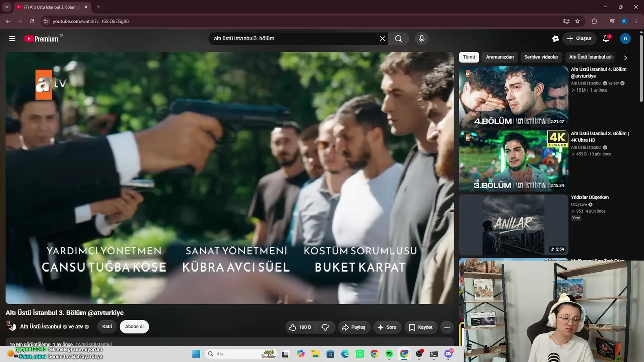Open the terminal from the taskbar
Image resolution: width=644 pixels, height=362 pixels.
click(x=434, y=354)
